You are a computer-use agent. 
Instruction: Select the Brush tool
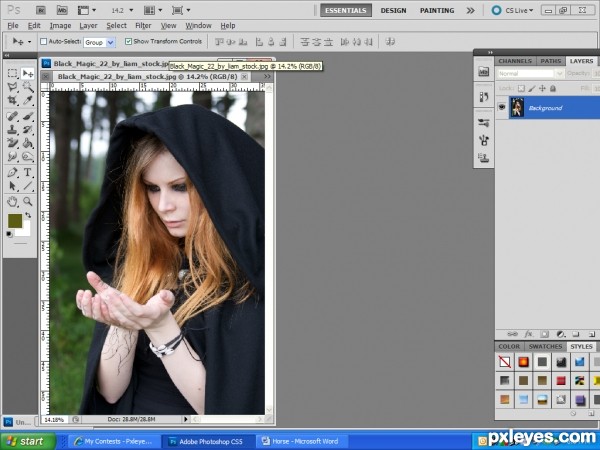point(28,116)
